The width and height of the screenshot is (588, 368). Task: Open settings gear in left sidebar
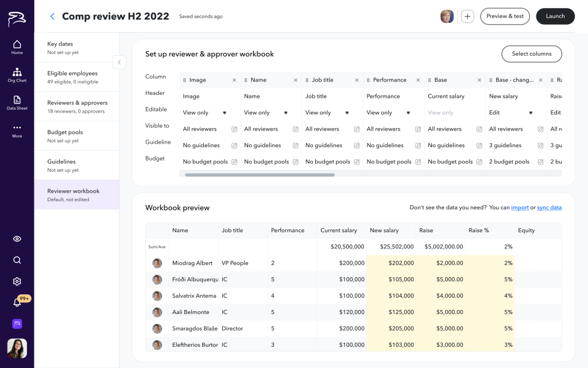17,281
